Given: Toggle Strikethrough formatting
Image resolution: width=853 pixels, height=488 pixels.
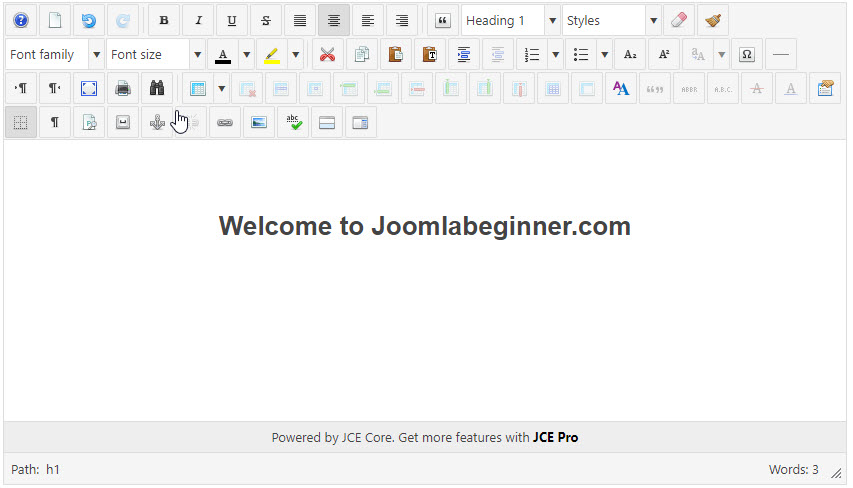Looking at the screenshot, I should tap(266, 21).
